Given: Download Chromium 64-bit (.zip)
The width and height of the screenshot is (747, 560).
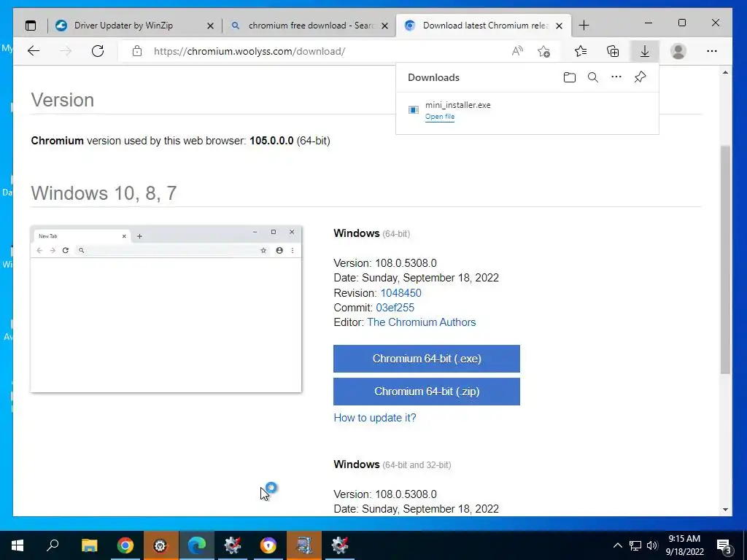Looking at the screenshot, I should point(426,392).
